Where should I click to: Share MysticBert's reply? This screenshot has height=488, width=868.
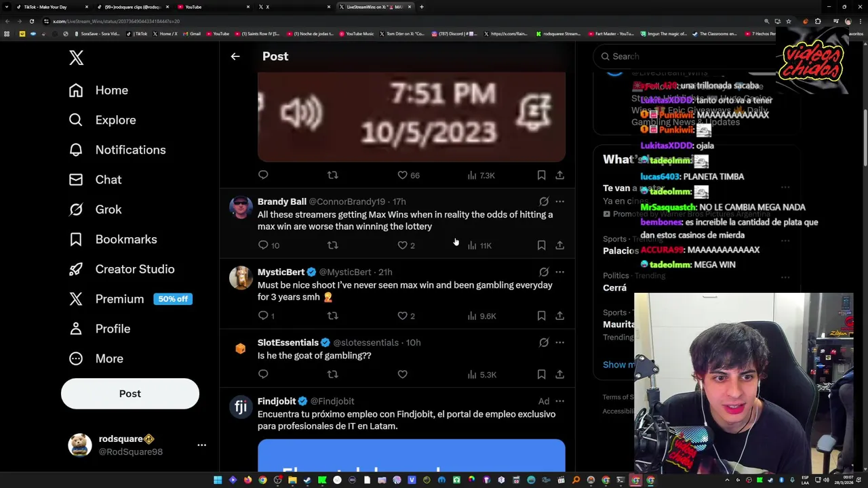tap(559, 316)
